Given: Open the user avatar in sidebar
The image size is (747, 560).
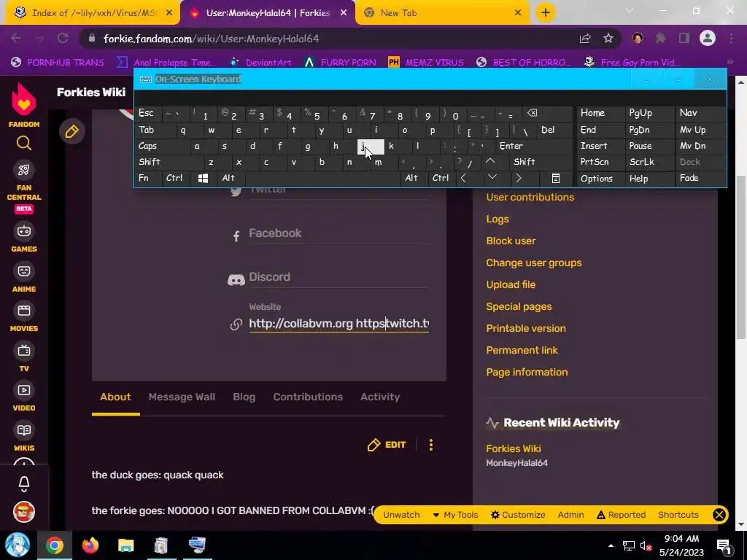Looking at the screenshot, I should (x=24, y=512).
